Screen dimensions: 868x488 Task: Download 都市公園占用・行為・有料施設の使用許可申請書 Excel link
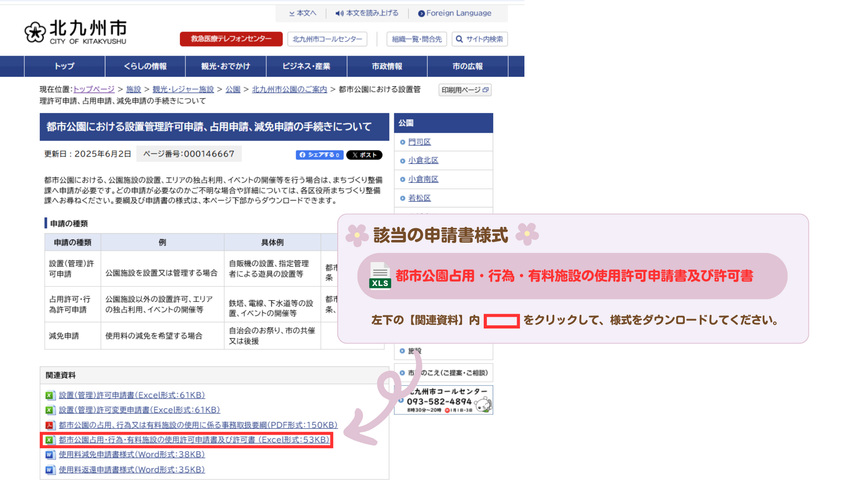pos(194,440)
